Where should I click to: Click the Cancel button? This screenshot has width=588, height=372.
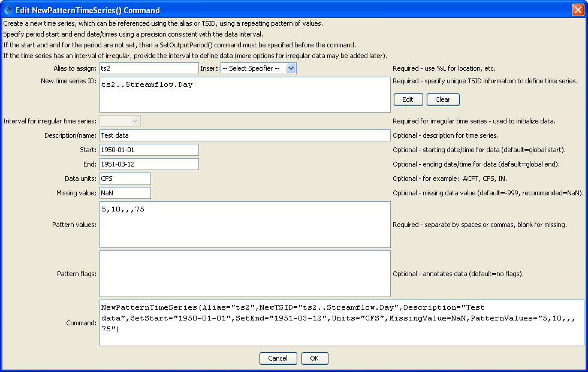coord(278,358)
